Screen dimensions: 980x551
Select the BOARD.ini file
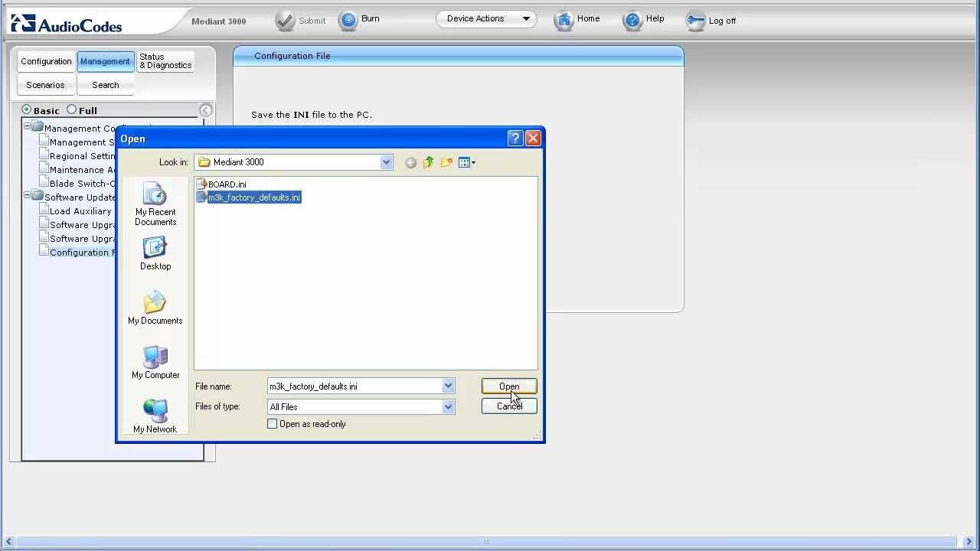(221, 184)
